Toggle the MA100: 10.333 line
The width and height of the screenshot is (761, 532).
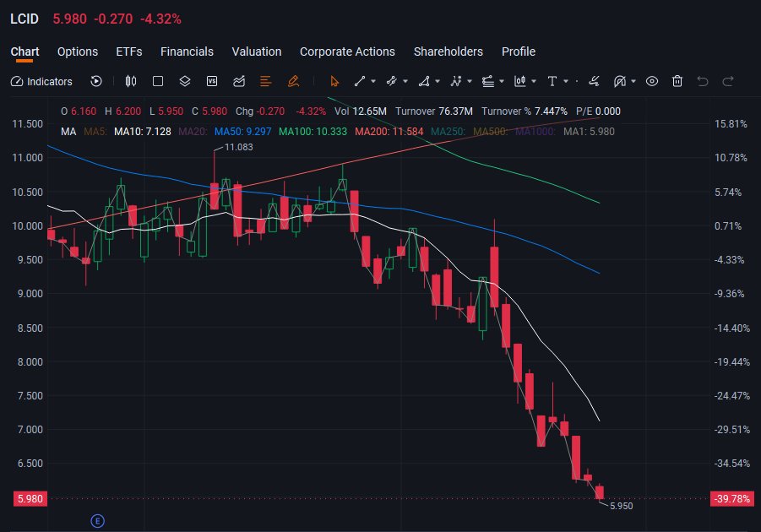tap(313, 132)
